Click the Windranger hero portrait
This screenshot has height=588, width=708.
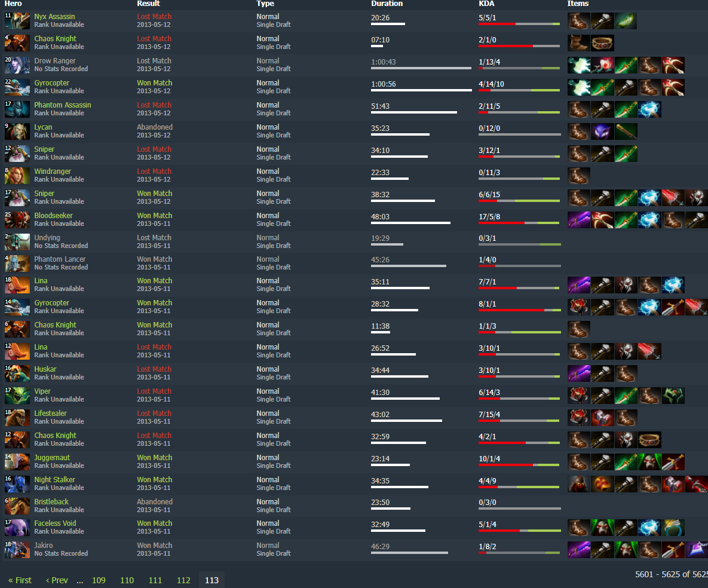point(17,176)
